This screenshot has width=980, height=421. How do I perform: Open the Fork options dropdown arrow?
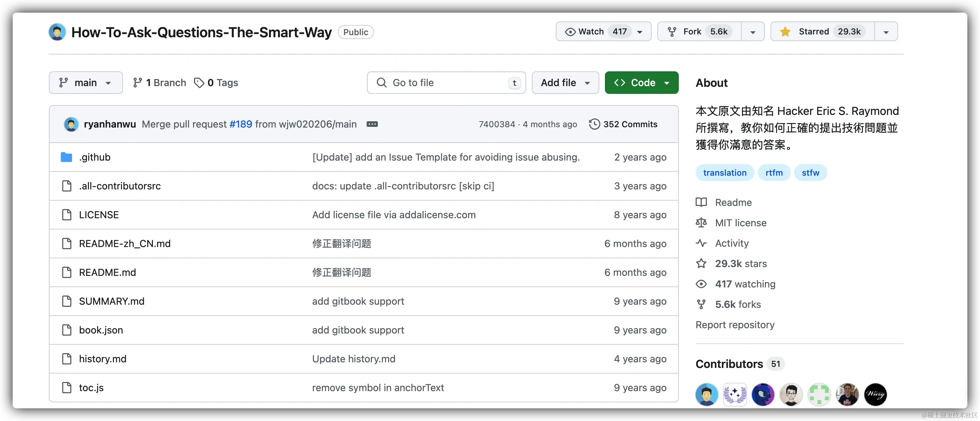(752, 32)
